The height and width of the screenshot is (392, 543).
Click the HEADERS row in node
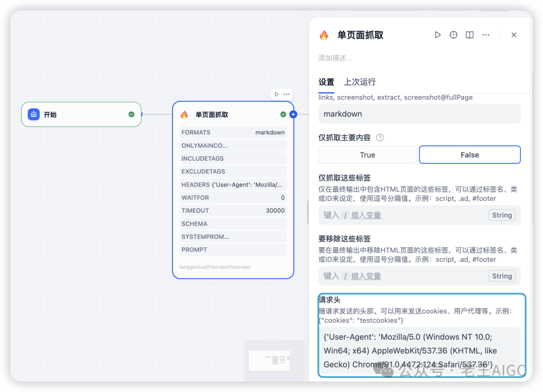(x=233, y=184)
